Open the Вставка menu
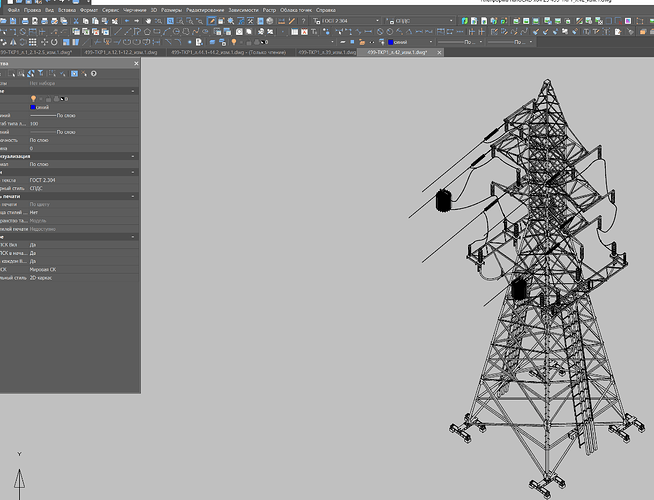654x500 pixels. pyautogui.click(x=67, y=10)
